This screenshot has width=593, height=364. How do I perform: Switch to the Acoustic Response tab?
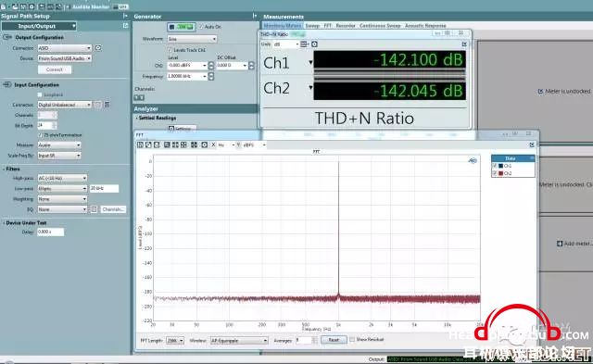pyautogui.click(x=425, y=26)
